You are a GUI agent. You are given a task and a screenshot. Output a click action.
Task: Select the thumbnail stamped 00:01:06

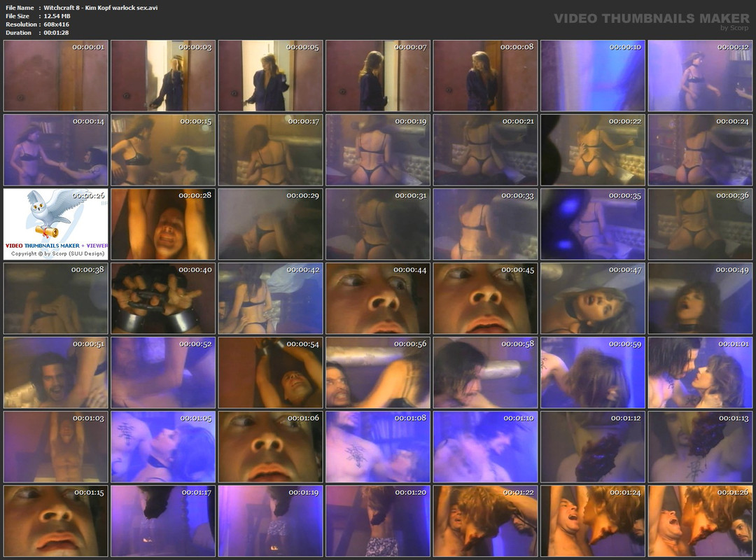[270, 447]
